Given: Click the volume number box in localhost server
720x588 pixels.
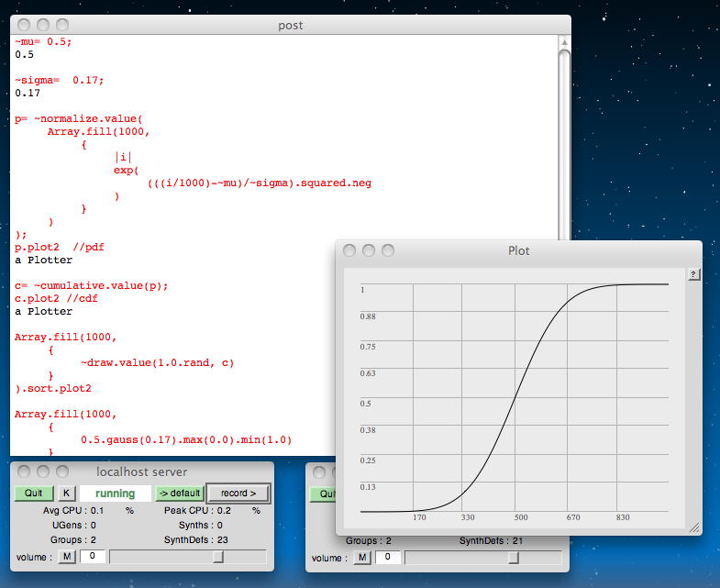Looking at the screenshot, I should 92,557.
